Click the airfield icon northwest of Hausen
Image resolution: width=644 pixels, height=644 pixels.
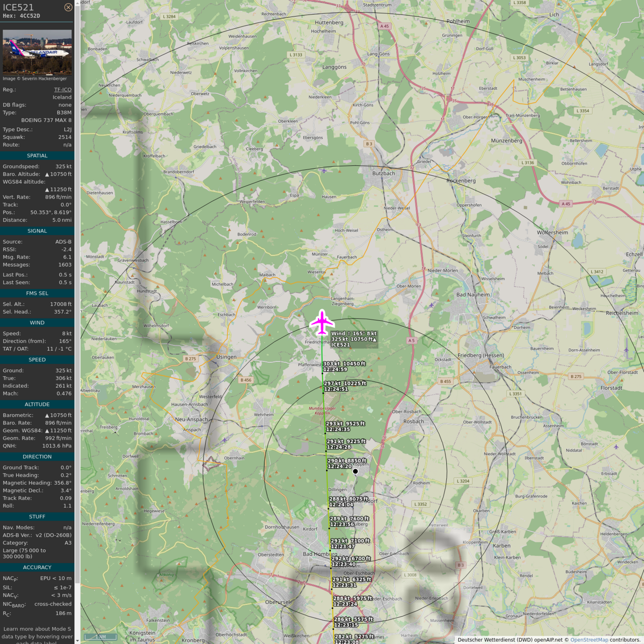click(324, 170)
